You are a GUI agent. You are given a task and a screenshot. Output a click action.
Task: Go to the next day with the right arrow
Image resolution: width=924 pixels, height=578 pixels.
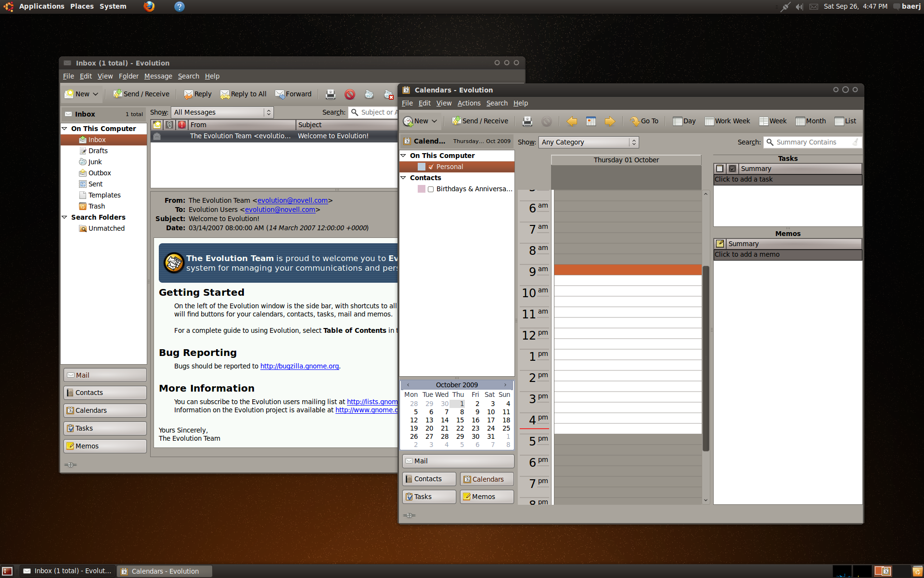tap(610, 121)
